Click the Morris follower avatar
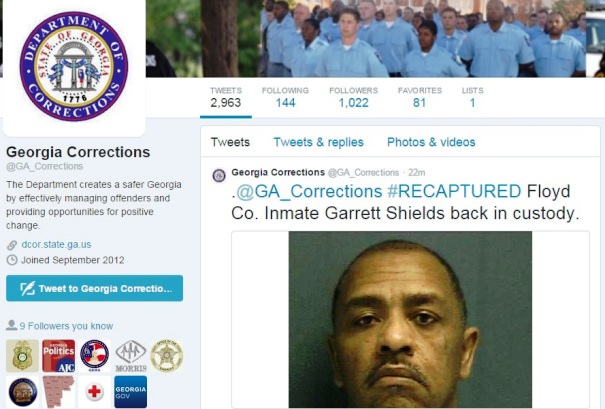Viewport: 605px width, 409px height. tap(131, 356)
